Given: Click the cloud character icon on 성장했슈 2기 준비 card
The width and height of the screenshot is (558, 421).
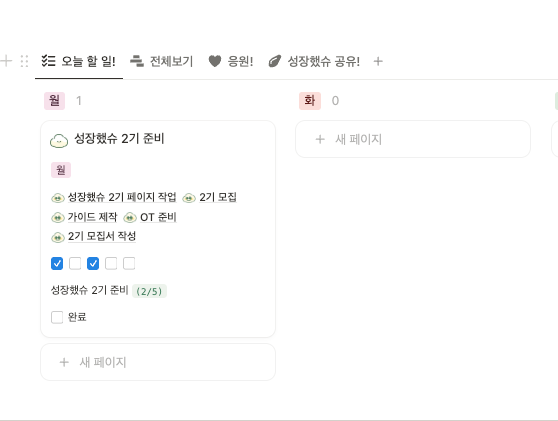Looking at the screenshot, I should coord(59,140).
